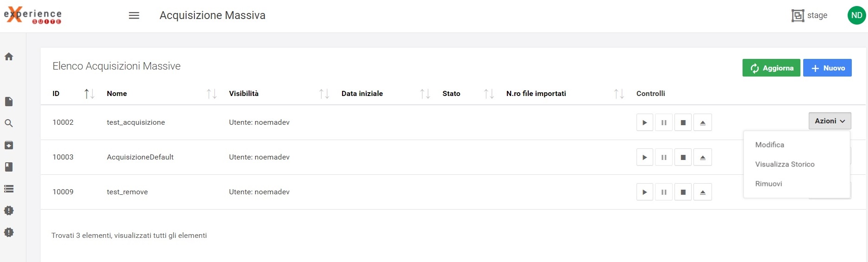Click the document icon in sidebar
The height and width of the screenshot is (262, 868).
pos(9,102)
